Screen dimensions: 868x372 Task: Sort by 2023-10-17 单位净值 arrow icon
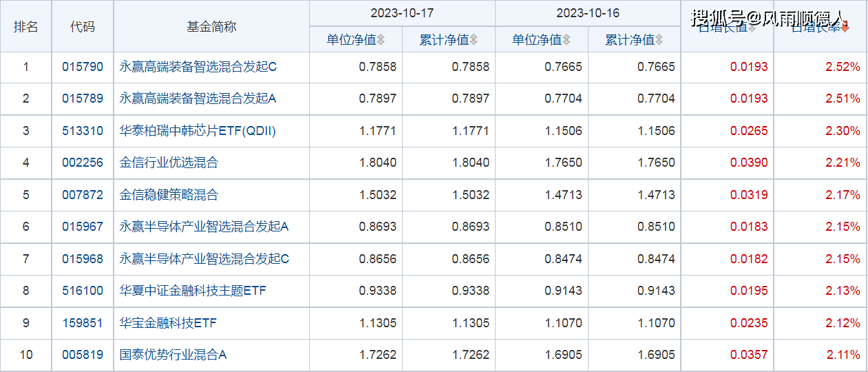tap(381, 40)
